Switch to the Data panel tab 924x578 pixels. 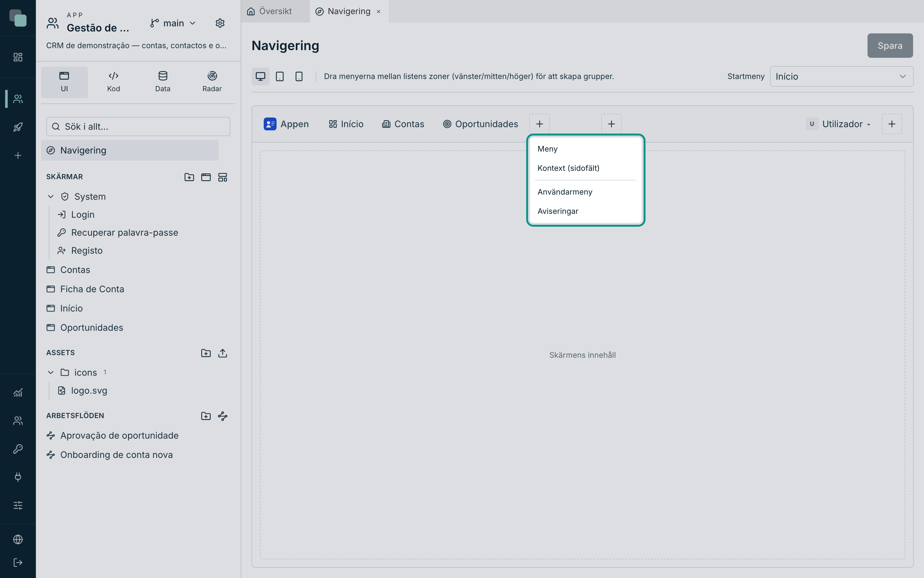click(163, 82)
